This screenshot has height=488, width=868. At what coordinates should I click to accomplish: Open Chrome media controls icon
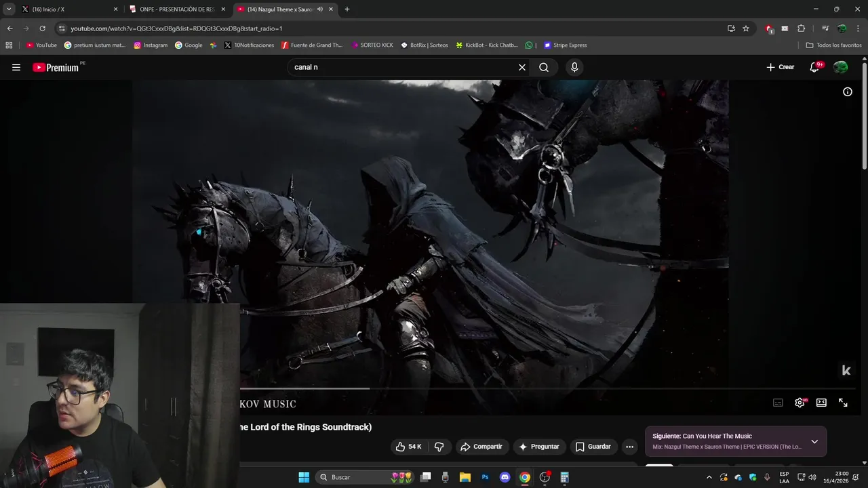click(825, 28)
